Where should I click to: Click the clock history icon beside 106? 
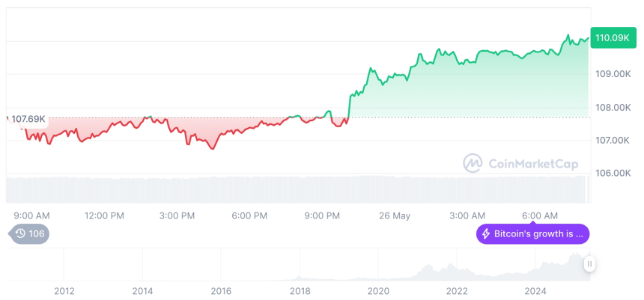pyautogui.click(x=20, y=234)
